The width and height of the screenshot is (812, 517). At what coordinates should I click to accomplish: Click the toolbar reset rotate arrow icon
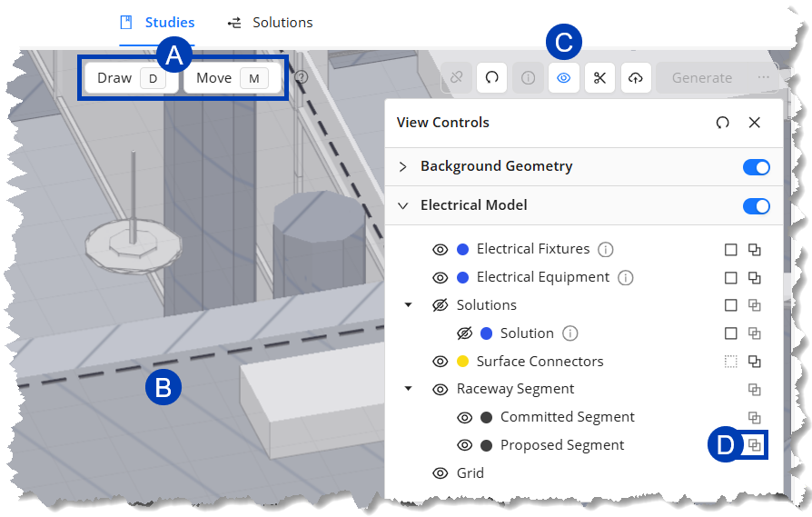tap(491, 78)
